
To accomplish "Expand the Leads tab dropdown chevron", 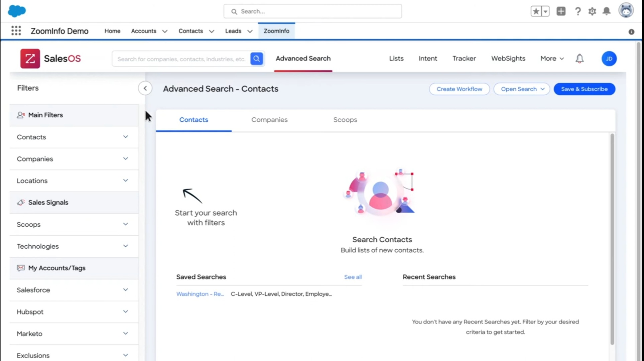I will click(x=250, y=31).
